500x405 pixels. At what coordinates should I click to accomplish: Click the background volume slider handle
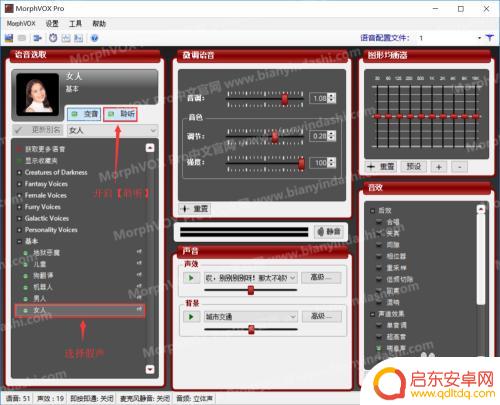point(251,330)
